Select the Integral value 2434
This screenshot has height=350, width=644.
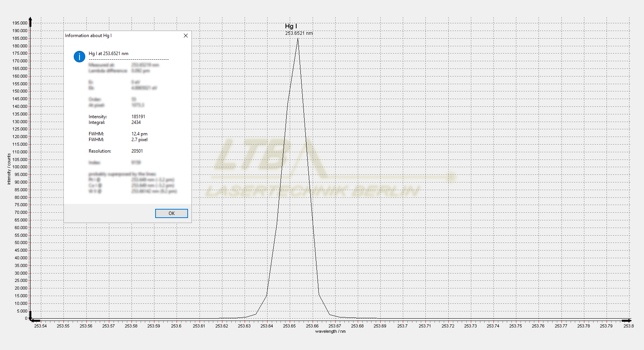[136, 122]
